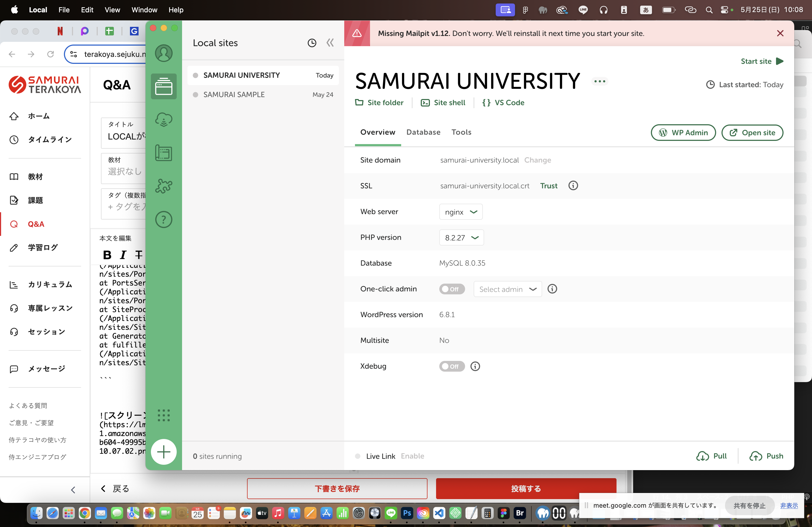Open the Window menu

pyautogui.click(x=144, y=10)
